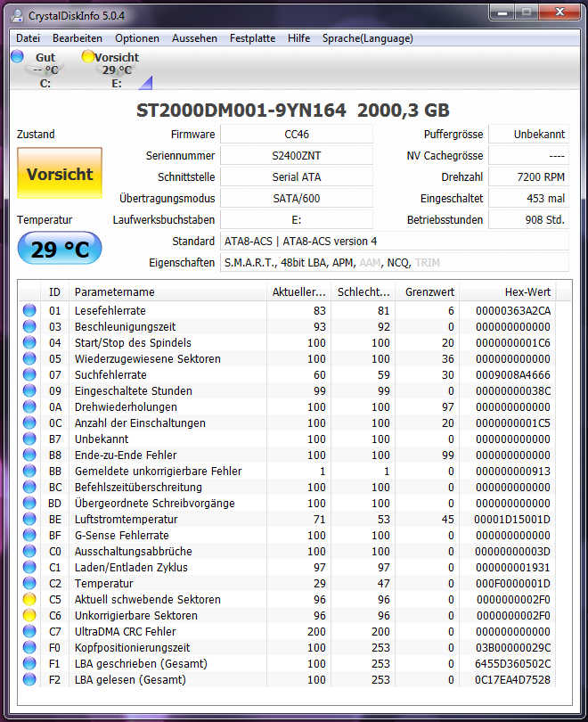Sort by the Parametername column header

pyautogui.click(x=167, y=292)
